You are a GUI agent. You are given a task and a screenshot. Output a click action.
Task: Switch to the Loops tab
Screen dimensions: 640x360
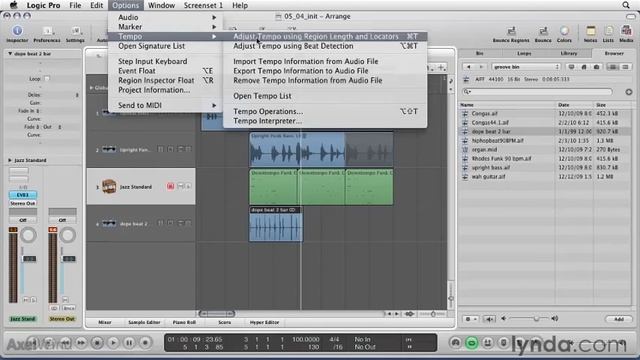pos(524,53)
